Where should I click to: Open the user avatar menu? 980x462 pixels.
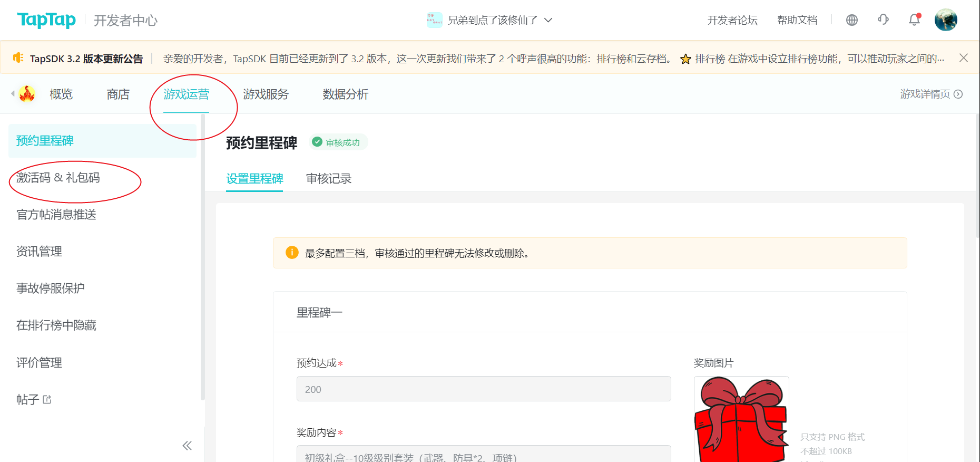coord(946,20)
